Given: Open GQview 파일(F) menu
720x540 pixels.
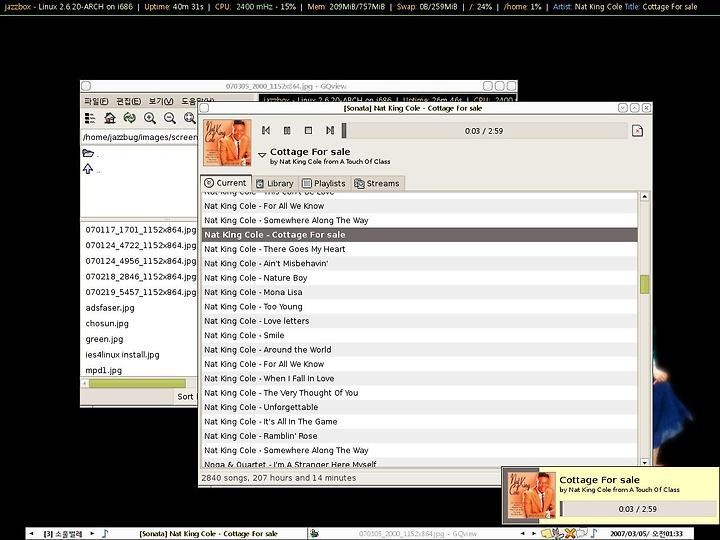Looking at the screenshot, I should (96, 101).
